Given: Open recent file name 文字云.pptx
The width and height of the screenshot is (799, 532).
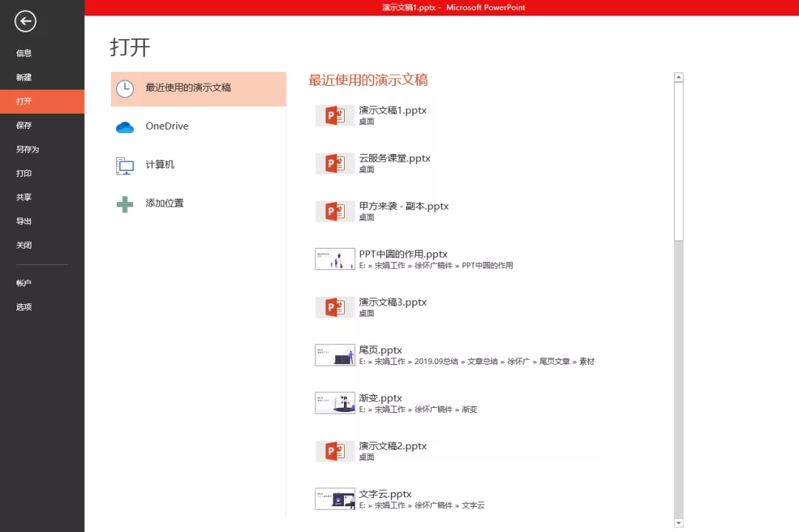Looking at the screenshot, I should click(x=385, y=494).
